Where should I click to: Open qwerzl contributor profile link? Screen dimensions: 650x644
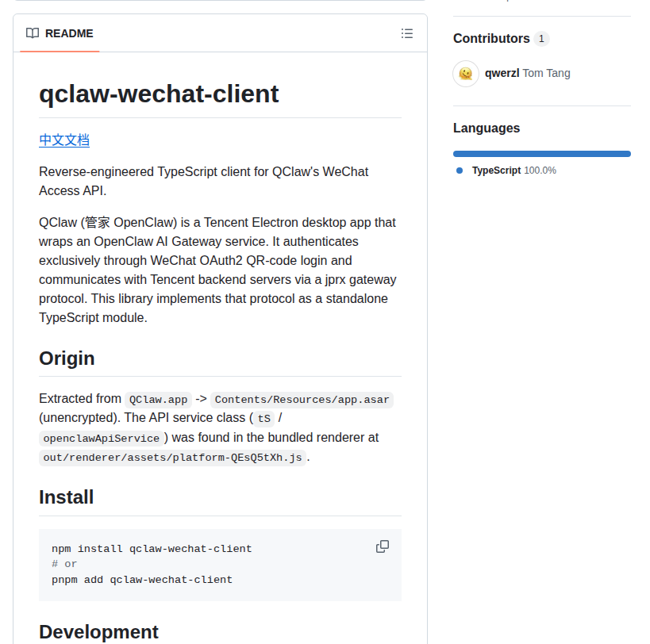pos(502,73)
